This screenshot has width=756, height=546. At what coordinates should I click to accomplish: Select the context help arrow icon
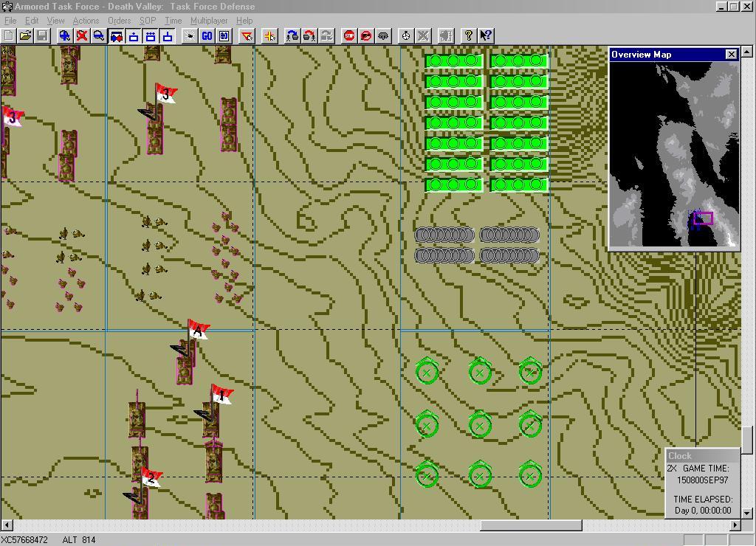tap(485, 35)
